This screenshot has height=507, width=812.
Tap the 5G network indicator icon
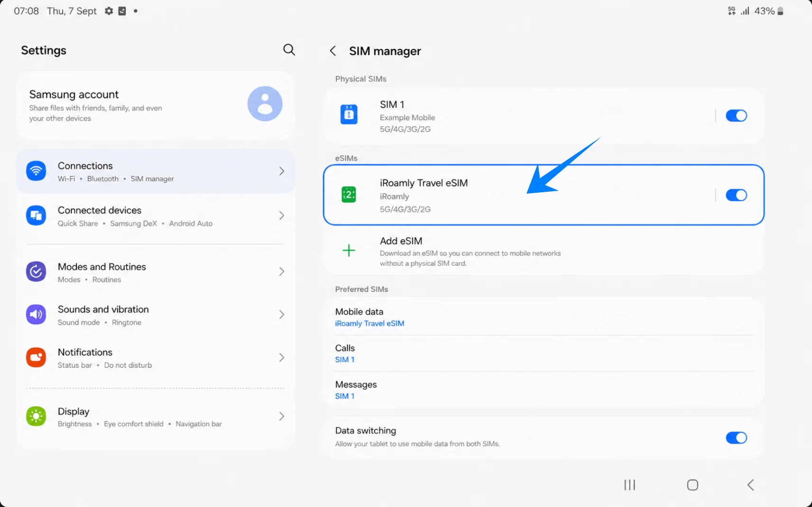(732, 11)
